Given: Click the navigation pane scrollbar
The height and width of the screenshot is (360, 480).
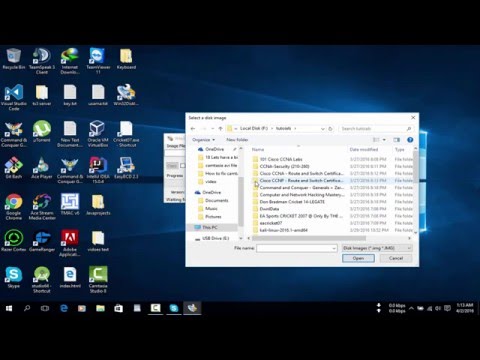Looking at the screenshot, I should pyautogui.click(x=240, y=201).
